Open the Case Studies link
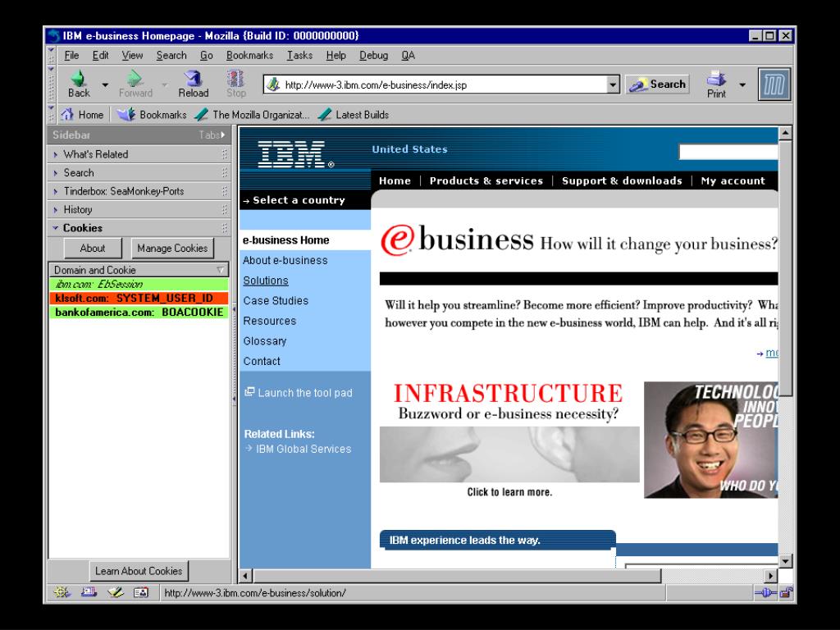Screen dimensions: 840x630 point(276,300)
